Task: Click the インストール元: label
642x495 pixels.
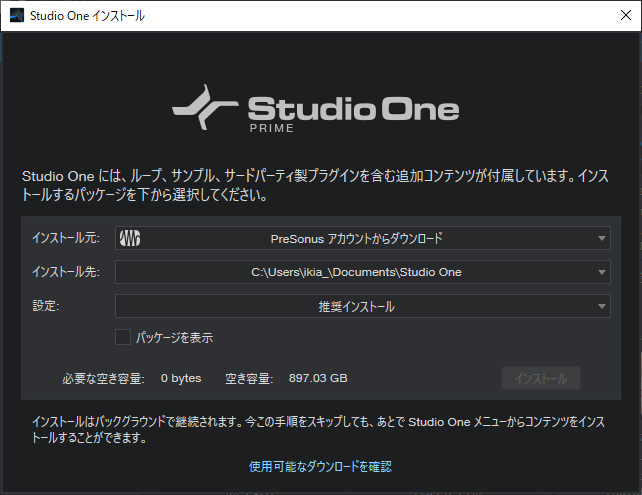Action: 66,238
